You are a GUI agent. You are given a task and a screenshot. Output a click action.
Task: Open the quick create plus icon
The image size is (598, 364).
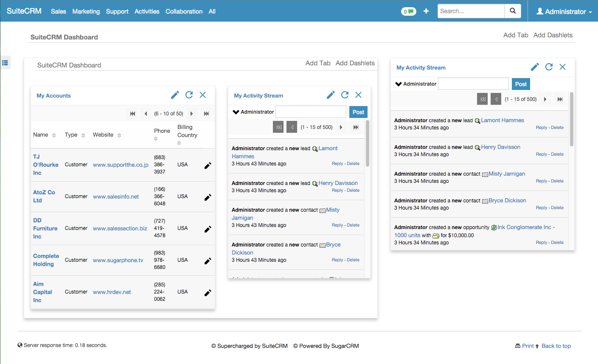tap(426, 11)
